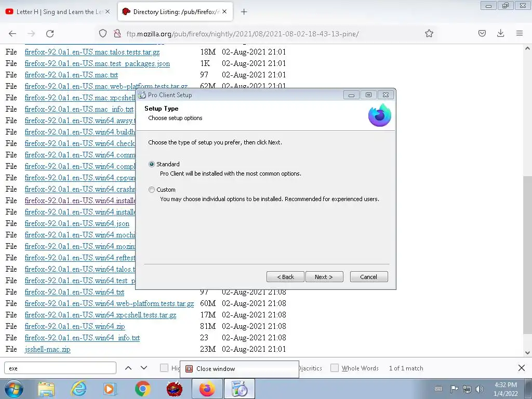Launch Google Chrome from the taskbar
This screenshot has width=532, height=399.
pyautogui.click(x=142, y=389)
